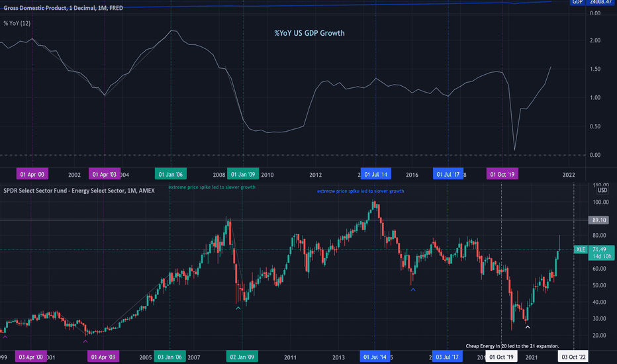Click the 02 Jan '09 label on XLE pane
This screenshot has width=617, height=364.
pos(242,357)
